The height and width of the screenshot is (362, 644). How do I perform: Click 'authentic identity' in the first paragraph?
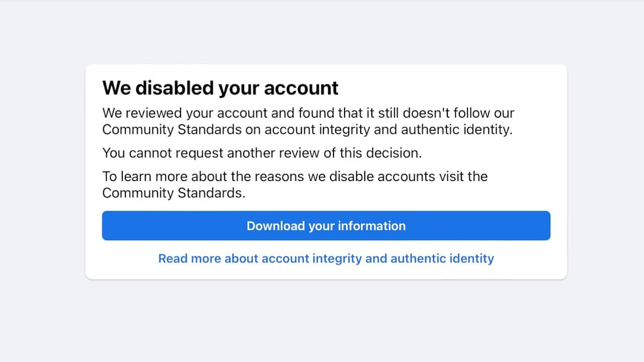pyautogui.click(x=456, y=130)
